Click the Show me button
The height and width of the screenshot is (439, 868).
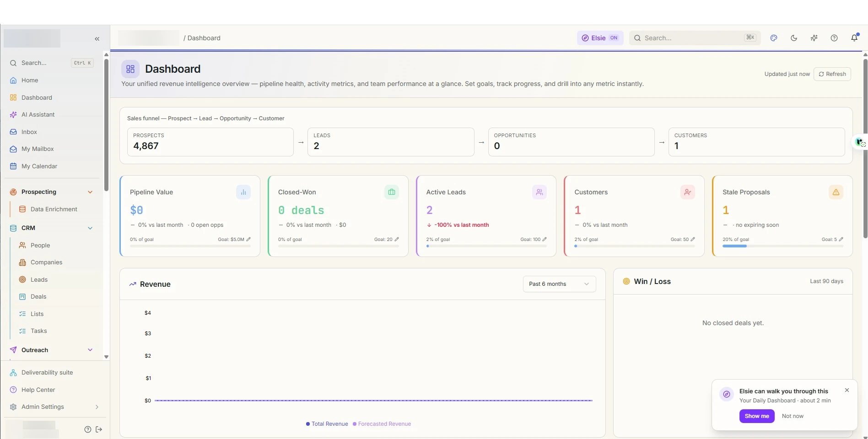coord(757,416)
